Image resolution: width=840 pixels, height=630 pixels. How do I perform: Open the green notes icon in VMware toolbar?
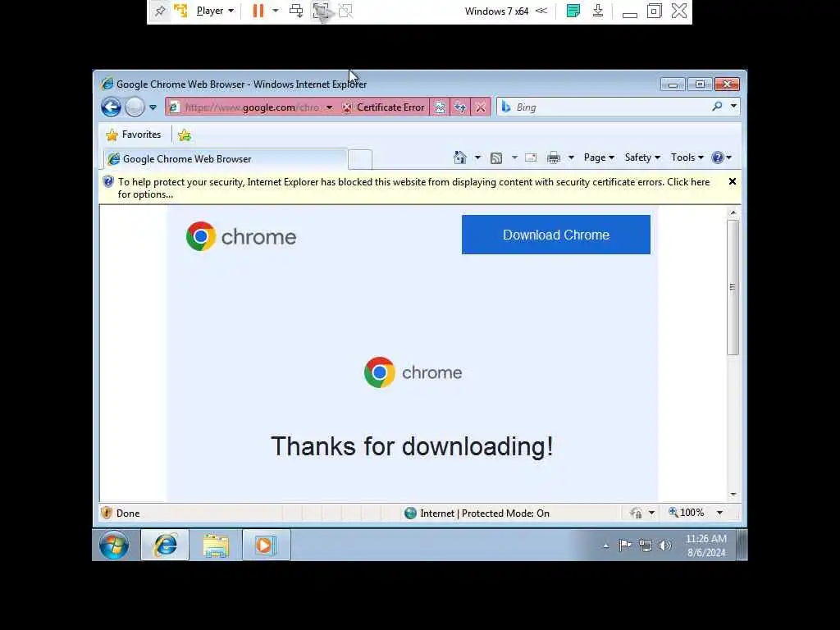point(573,11)
